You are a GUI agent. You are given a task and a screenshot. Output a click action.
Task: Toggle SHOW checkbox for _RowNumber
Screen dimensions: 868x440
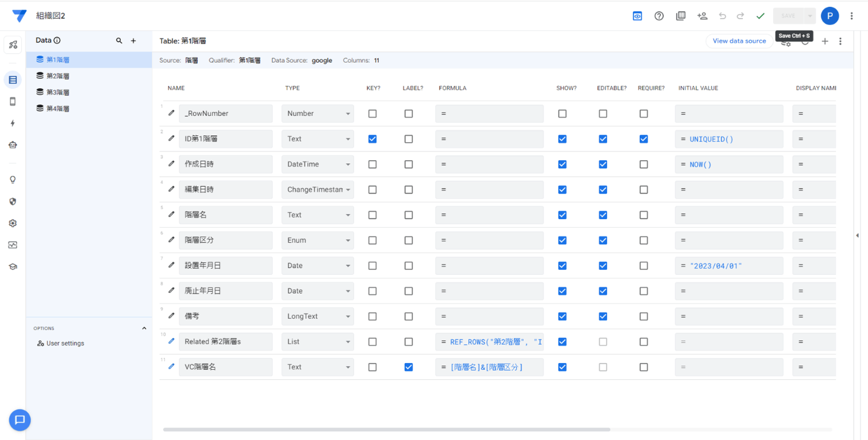click(562, 114)
